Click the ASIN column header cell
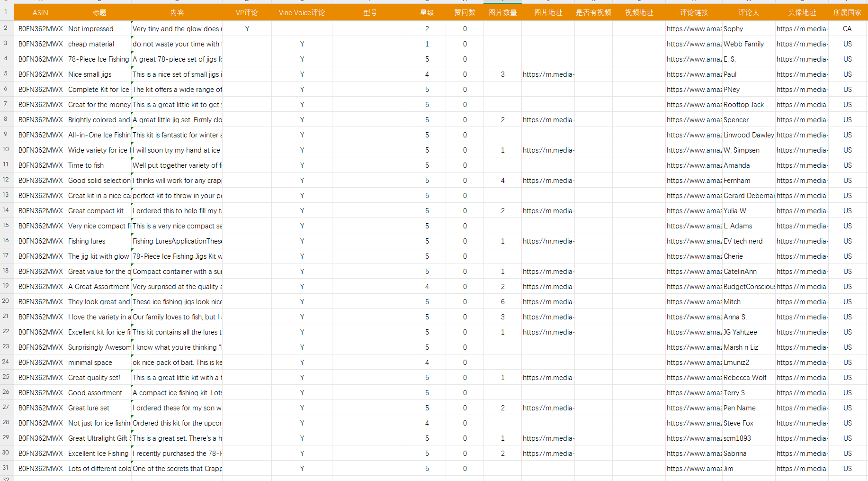Screen dimensions: 868x481 (40, 13)
